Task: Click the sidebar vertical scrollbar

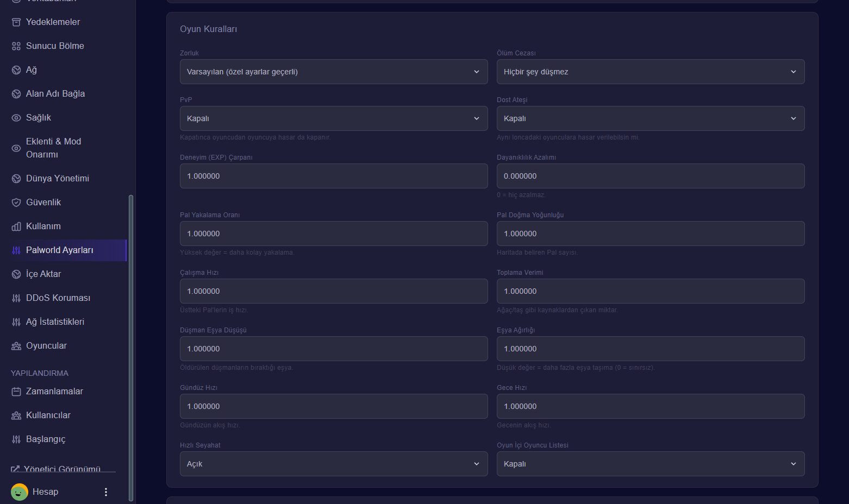Action: click(131, 348)
